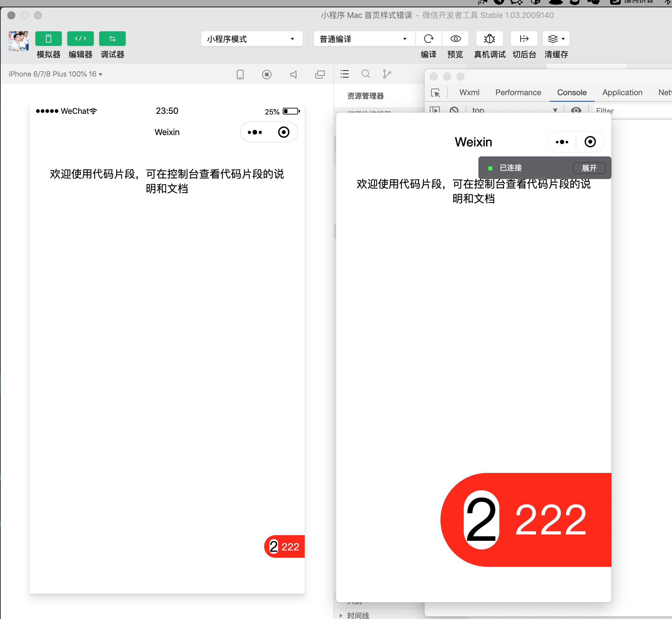Click the element inspector arrow icon

pyautogui.click(x=435, y=93)
